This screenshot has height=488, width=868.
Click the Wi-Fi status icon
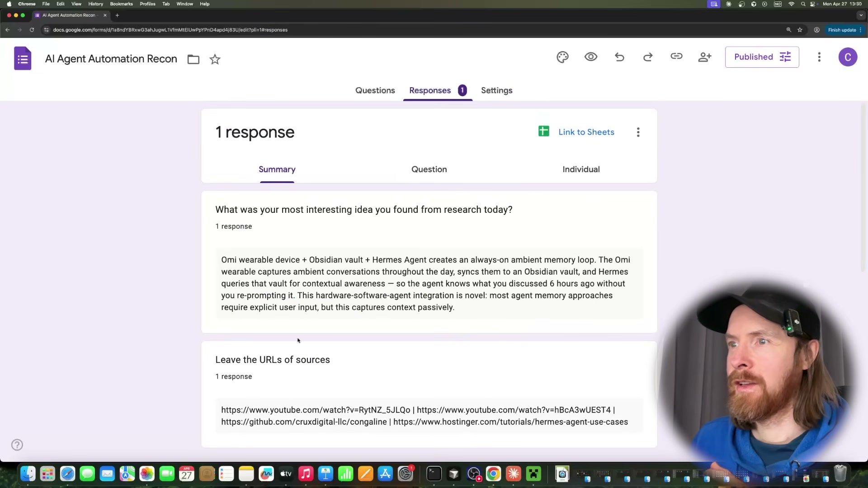pyautogui.click(x=791, y=4)
